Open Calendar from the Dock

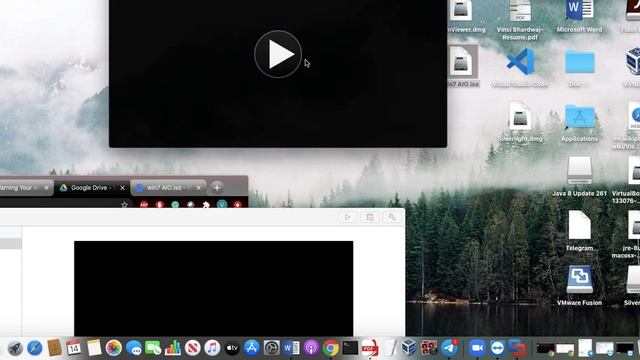coord(74,348)
